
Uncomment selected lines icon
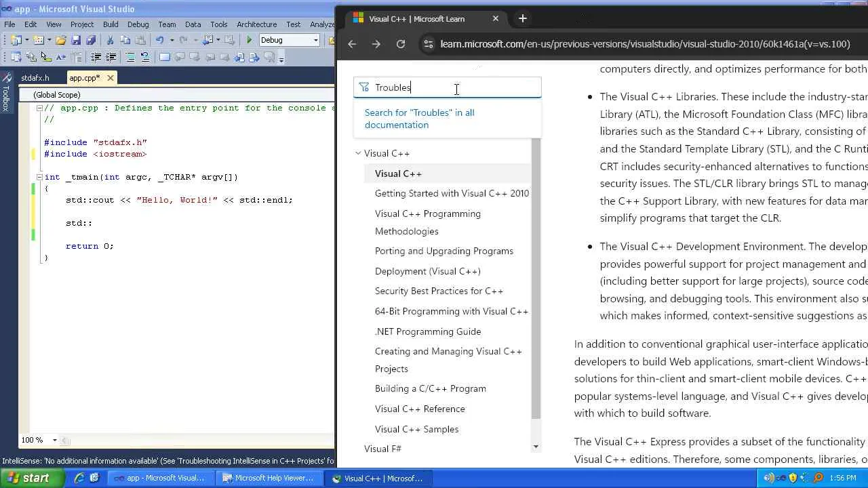(144, 58)
